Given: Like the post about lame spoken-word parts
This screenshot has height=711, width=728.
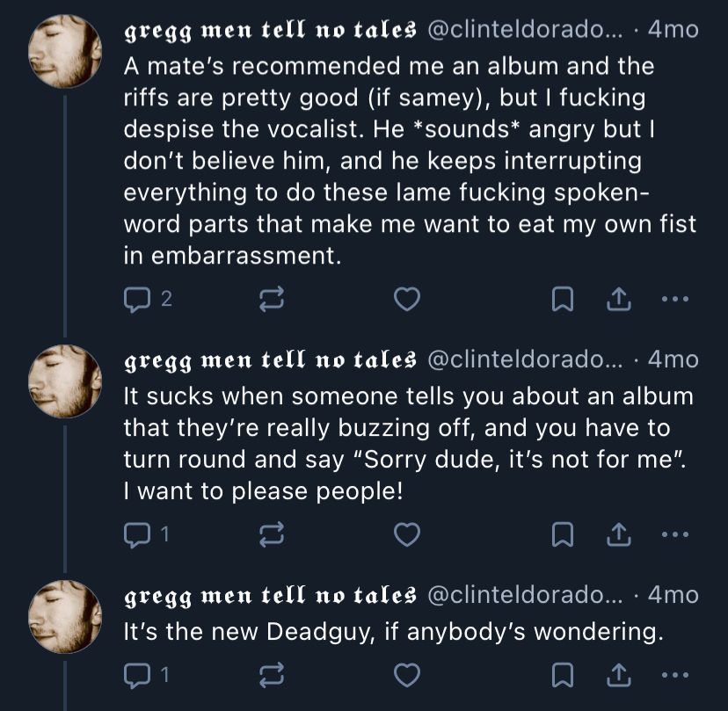Looking at the screenshot, I should pyautogui.click(x=405, y=300).
